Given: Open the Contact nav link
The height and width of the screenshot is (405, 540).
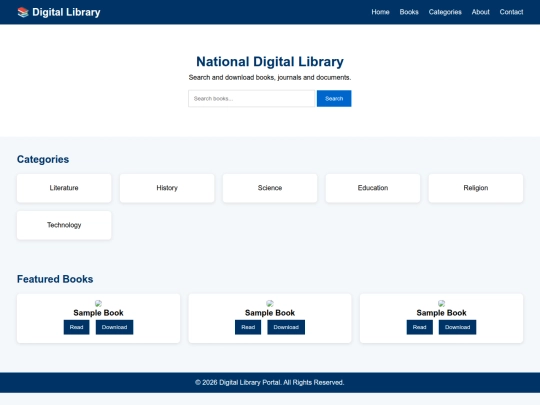Looking at the screenshot, I should (511, 12).
